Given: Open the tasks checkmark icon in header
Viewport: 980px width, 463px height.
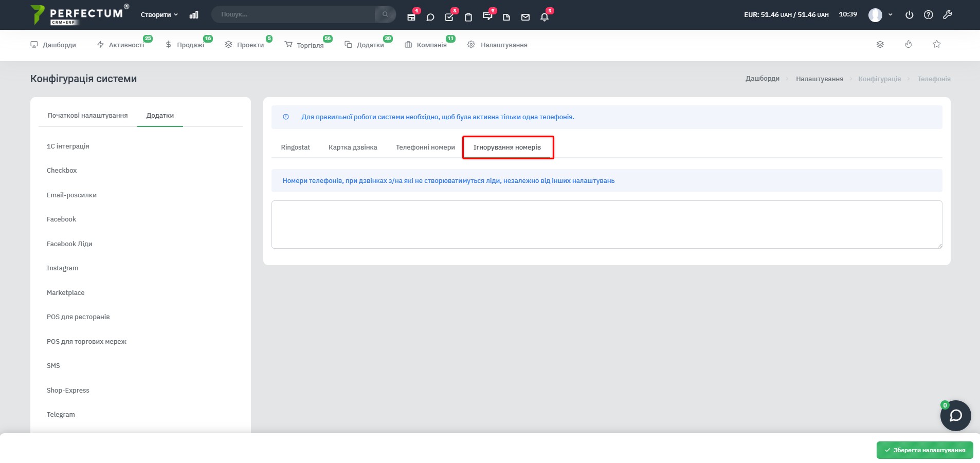Looking at the screenshot, I should (x=449, y=17).
